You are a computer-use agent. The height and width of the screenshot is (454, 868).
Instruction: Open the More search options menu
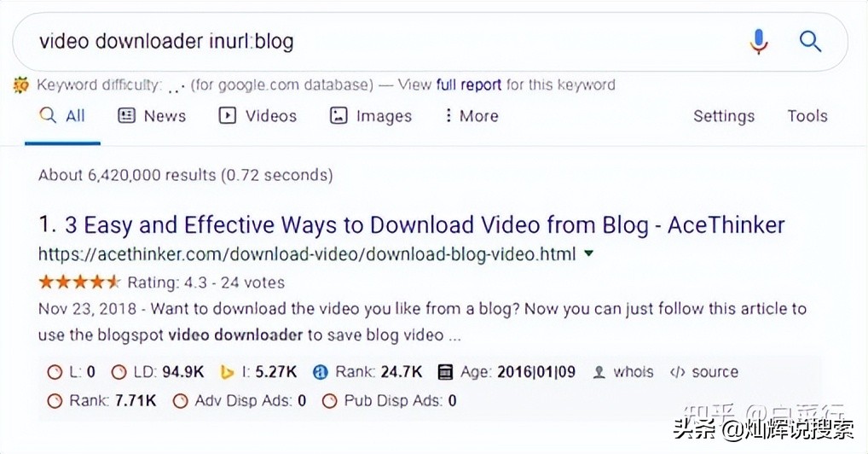point(471,116)
